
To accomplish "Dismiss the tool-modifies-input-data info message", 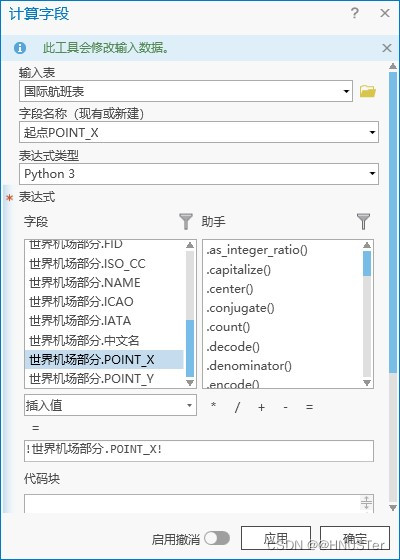I will coord(387,48).
